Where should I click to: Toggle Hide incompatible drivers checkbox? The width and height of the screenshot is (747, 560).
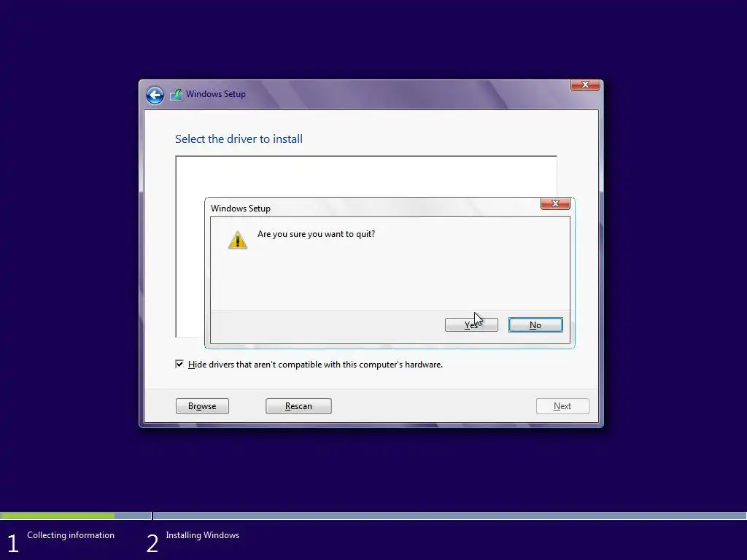179,365
